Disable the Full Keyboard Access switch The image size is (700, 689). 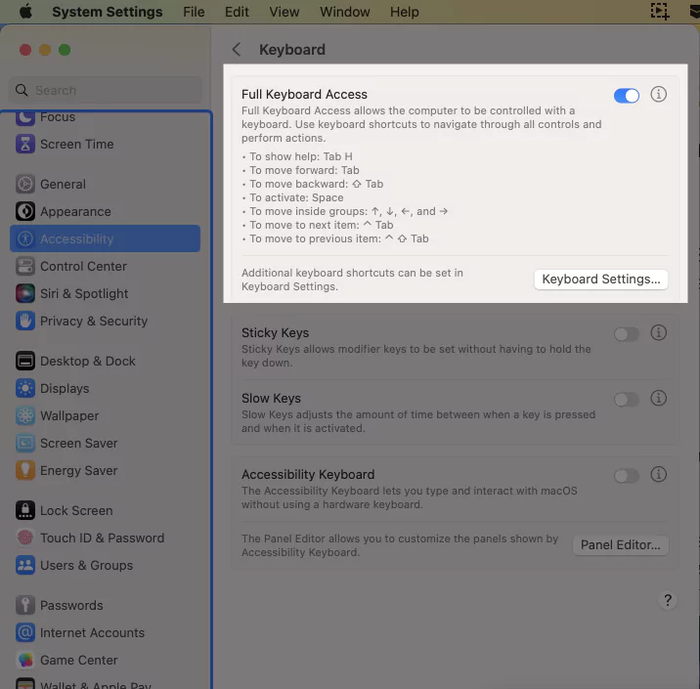pyautogui.click(x=626, y=95)
